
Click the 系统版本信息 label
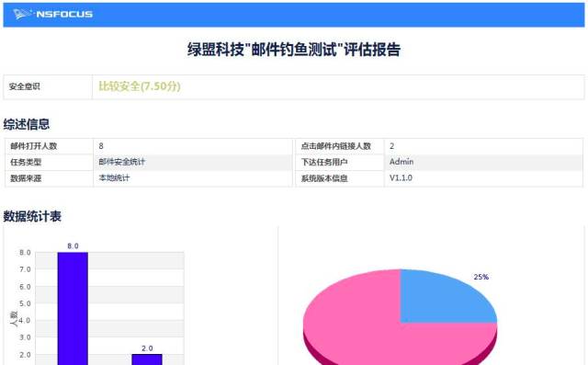point(324,178)
